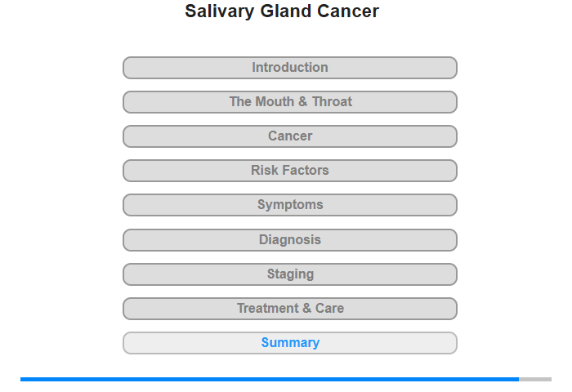Visit the Treatment & Care chapter
Screen dimensions: 572x392
pyautogui.click(x=290, y=309)
